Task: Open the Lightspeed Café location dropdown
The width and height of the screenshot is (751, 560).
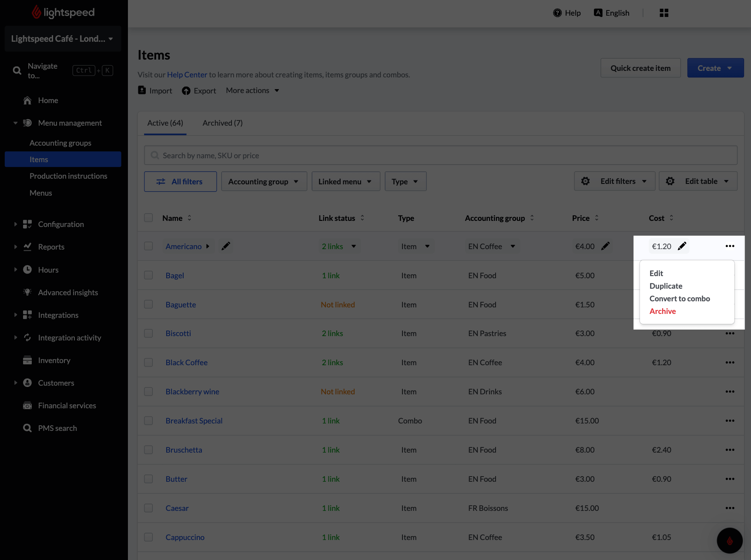Action: (x=63, y=39)
